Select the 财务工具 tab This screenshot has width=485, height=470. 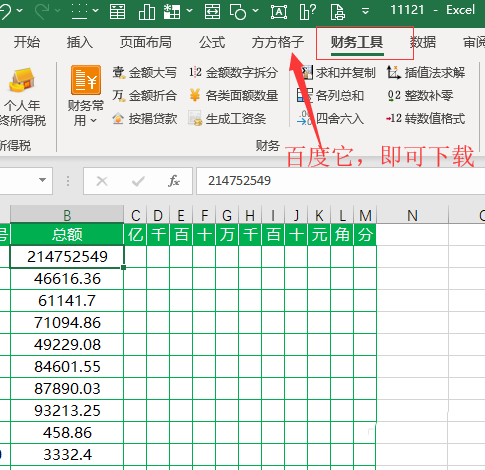pyautogui.click(x=357, y=43)
